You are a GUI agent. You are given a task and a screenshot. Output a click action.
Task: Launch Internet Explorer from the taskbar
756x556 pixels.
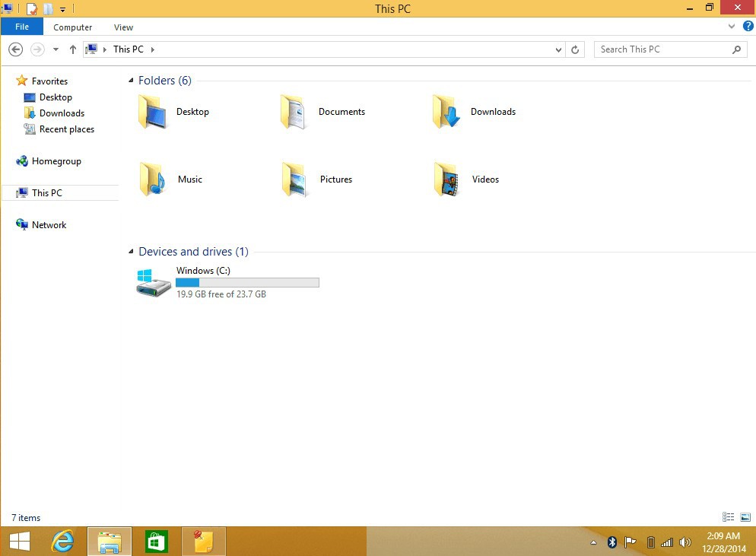(x=63, y=542)
